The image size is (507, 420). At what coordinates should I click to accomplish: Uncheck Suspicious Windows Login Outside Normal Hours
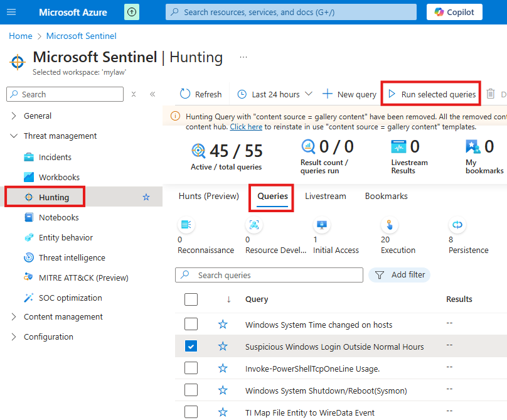pos(191,346)
